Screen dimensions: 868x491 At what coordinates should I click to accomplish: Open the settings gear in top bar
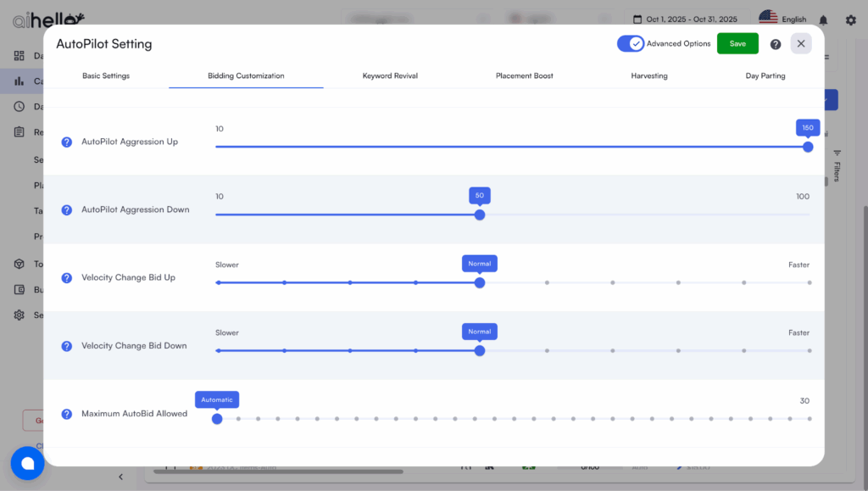(x=850, y=20)
